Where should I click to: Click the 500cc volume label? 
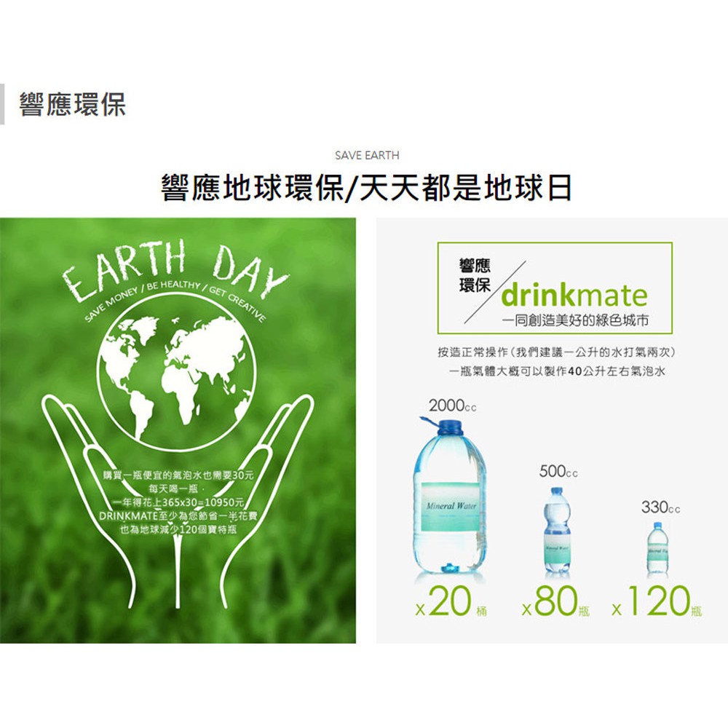[558, 472]
